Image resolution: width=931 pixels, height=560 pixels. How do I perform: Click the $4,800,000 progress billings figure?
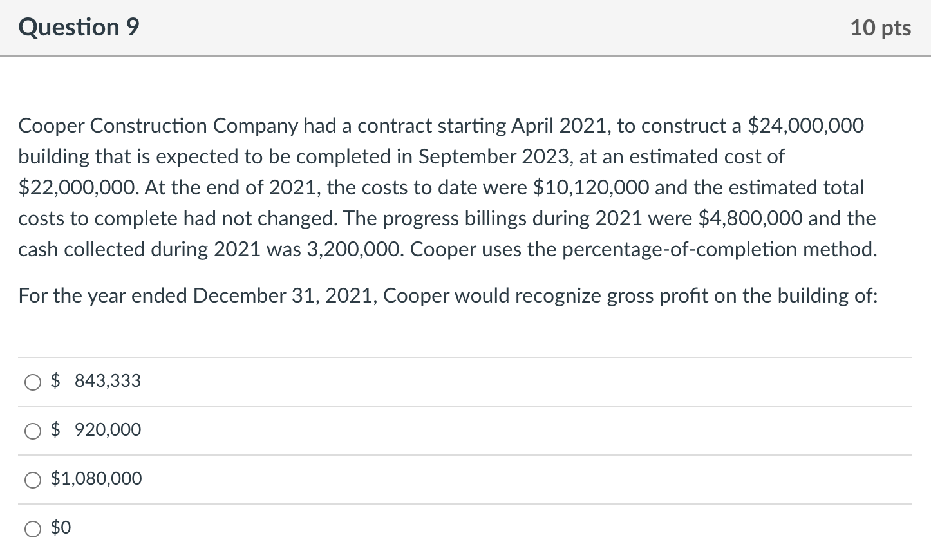click(751, 218)
